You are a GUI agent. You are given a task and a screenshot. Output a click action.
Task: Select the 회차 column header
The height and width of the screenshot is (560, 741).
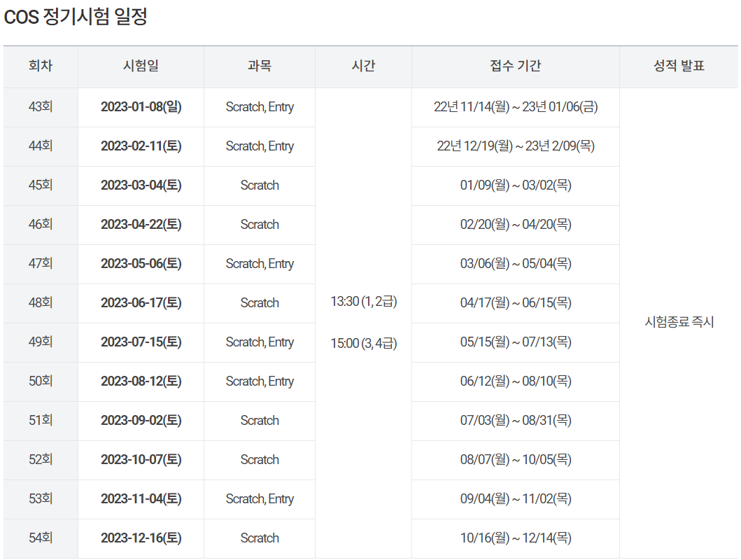click(x=40, y=66)
